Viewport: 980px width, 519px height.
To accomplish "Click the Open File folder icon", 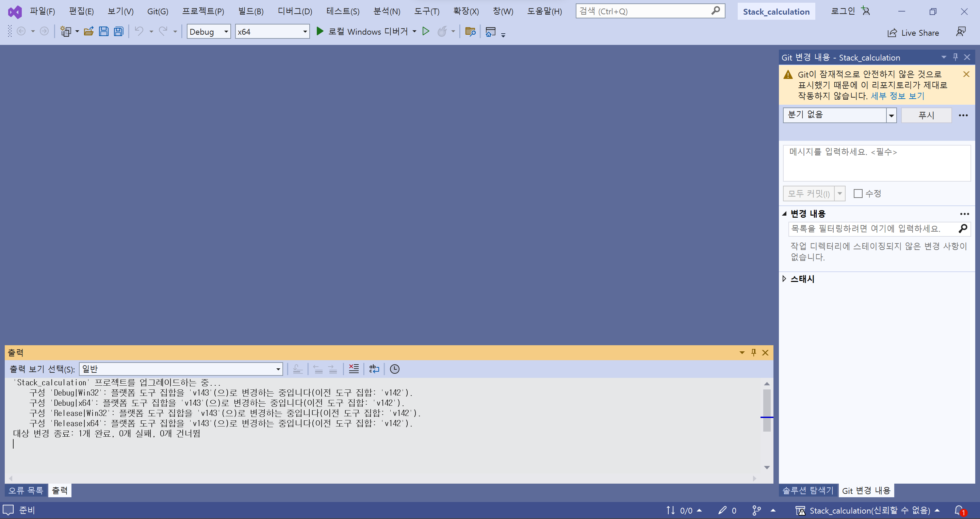I will (88, 32).
